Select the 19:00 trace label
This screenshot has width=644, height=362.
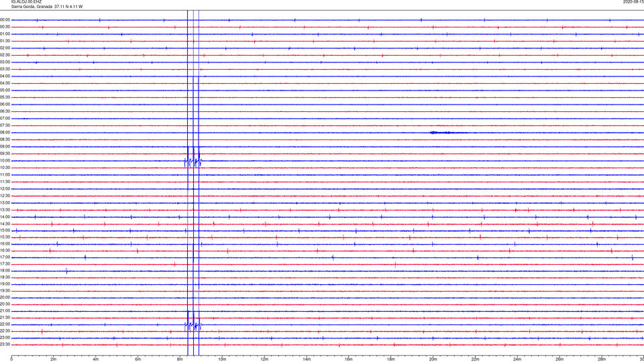(x=5, y=284)
